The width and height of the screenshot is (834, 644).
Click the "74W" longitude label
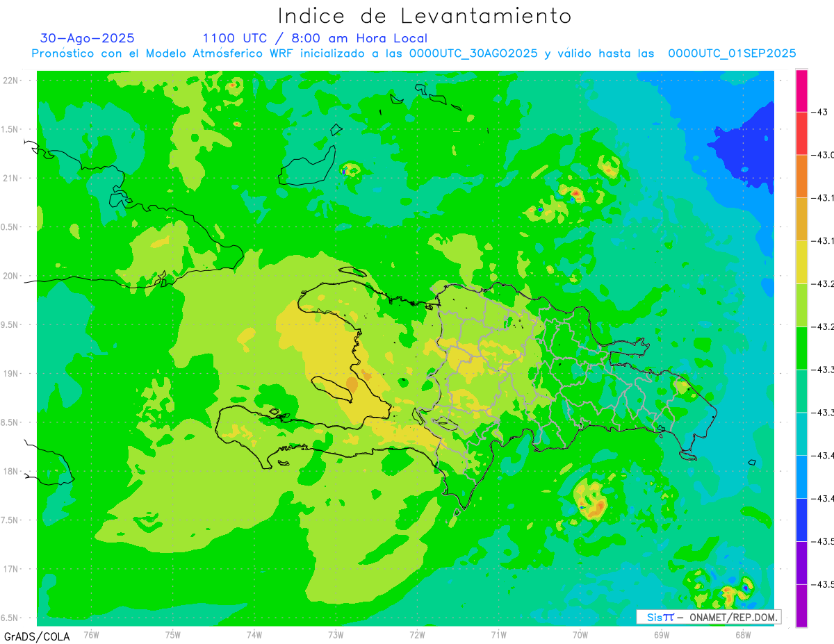tap(254, 634)
